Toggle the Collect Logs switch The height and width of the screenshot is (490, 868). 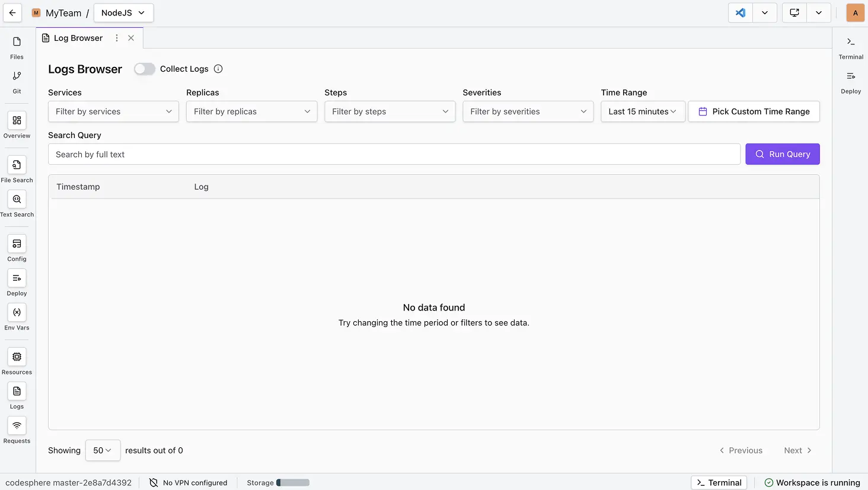point(144,69)
